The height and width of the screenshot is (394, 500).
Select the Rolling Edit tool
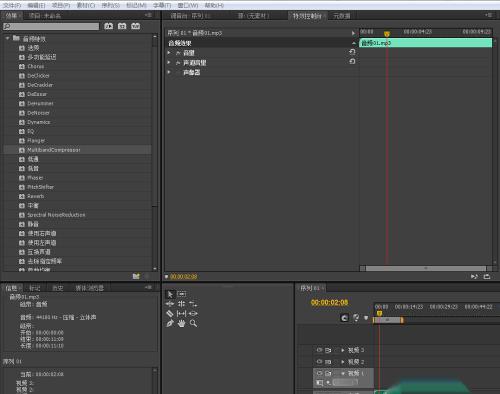click(x=181, y=304)
